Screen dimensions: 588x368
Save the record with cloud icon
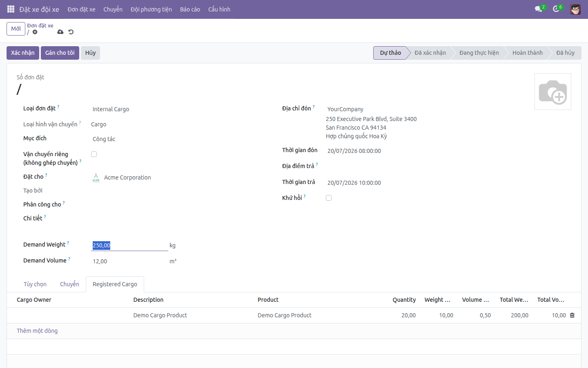click(60, 32)
